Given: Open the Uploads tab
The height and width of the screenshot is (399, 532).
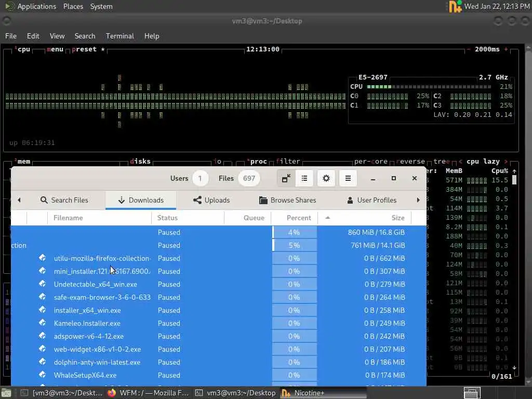Looking at the screenshot, I should 211,200.
